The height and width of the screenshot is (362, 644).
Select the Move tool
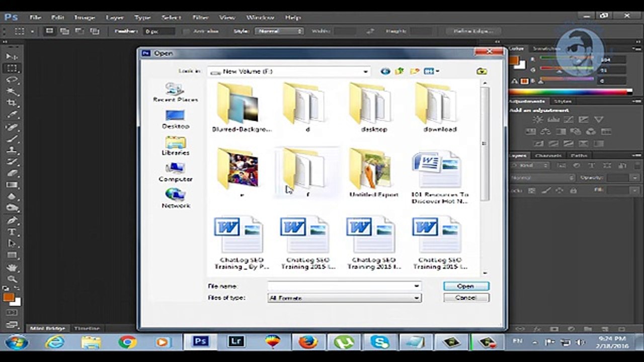[x=12, y=56]
